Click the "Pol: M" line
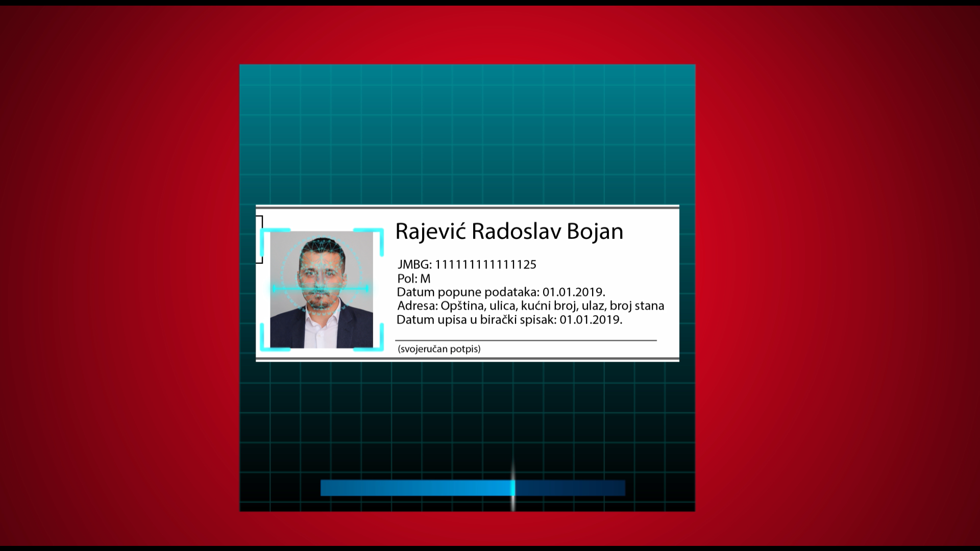Viewport: 980px width, 551px height. click(413, 279)
